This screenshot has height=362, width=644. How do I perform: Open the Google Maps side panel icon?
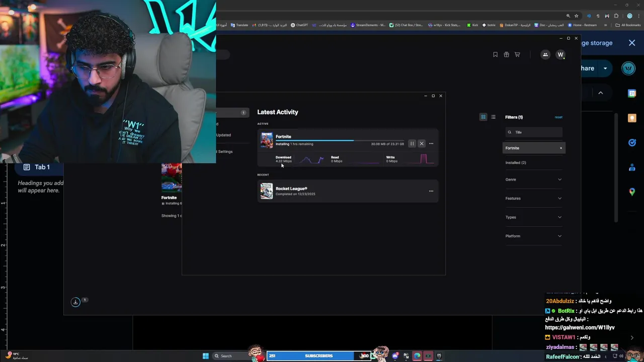[632, 192]
